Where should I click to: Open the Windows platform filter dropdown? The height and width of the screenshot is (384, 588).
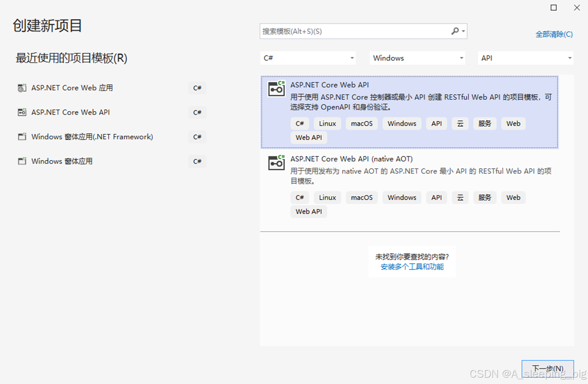click(x=417, y=58)
